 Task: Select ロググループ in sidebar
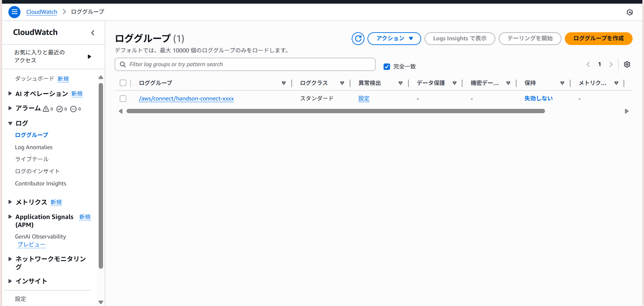click(x=32, y=135)
